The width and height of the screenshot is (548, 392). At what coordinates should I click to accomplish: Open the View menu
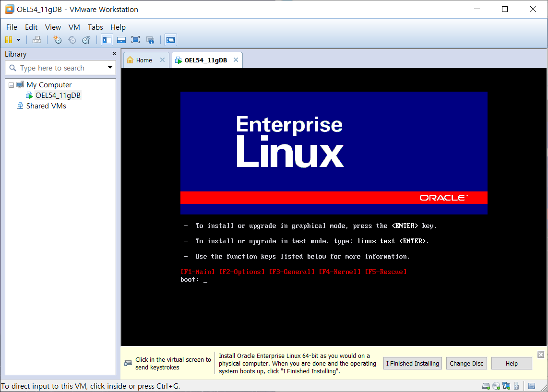[53, 27]
